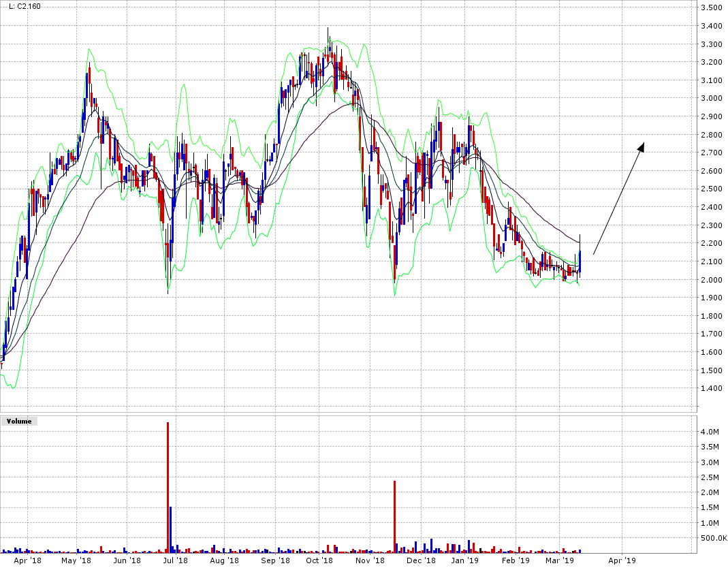
Task: Click the 3.5M volume axis label
Action: point(710,447)
